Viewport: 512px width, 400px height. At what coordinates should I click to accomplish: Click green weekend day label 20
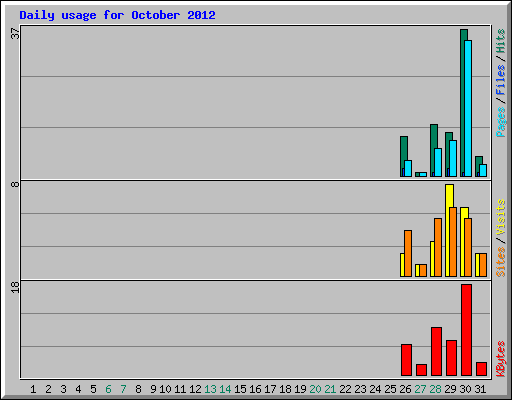coord(315,389)
